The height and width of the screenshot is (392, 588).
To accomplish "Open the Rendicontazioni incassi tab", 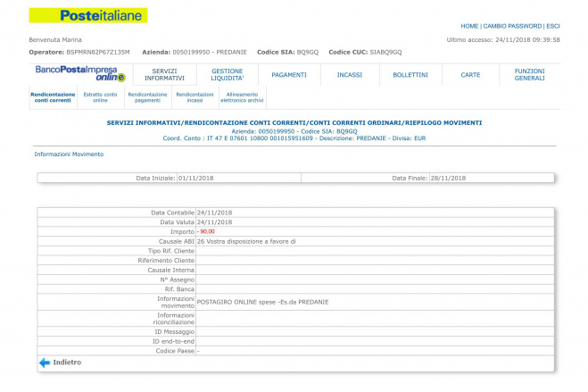I will pyautogui.click(x=195, y=97).
